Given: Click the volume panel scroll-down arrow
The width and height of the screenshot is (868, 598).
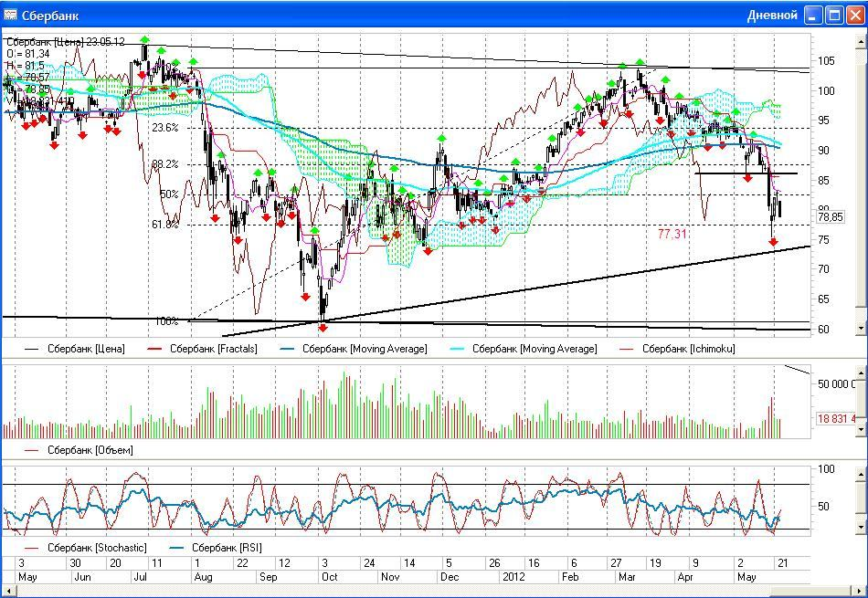Looking at the screenshot, I should pos(862,429).
